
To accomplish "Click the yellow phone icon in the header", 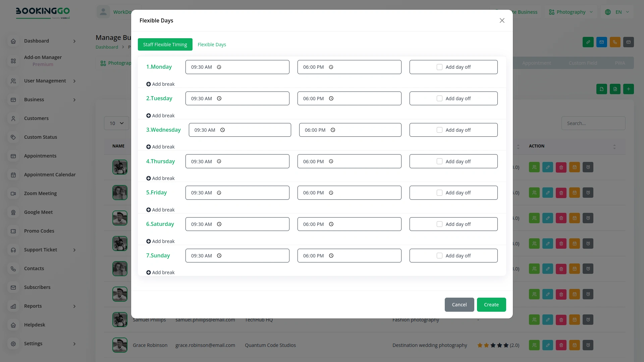I will coord(615,42).
